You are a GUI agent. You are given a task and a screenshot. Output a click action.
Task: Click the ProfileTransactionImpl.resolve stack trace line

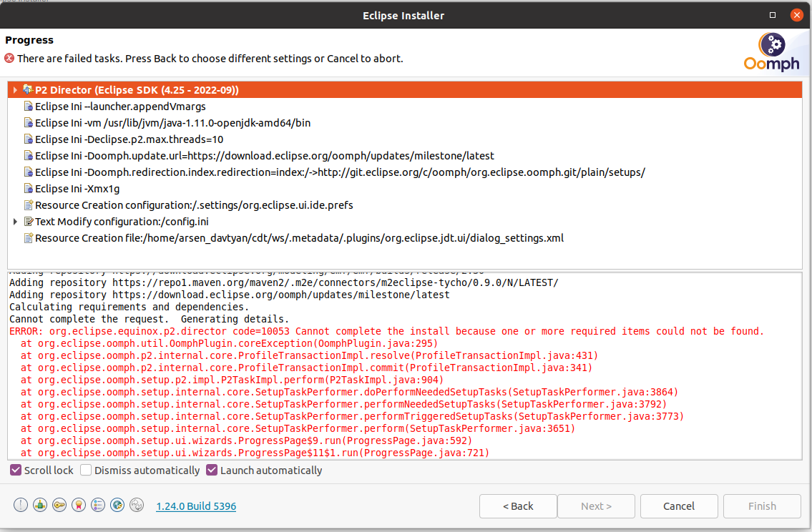[309, 355]
